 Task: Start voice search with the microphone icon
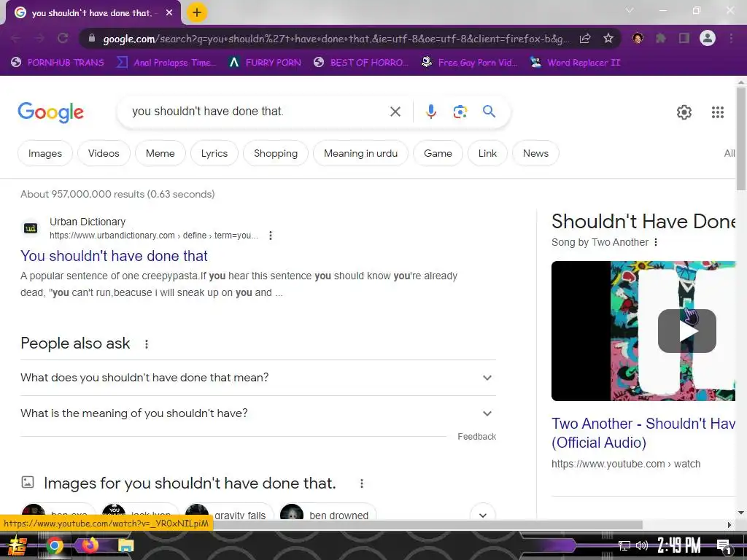pyautogui.click(x=430, y=112)
